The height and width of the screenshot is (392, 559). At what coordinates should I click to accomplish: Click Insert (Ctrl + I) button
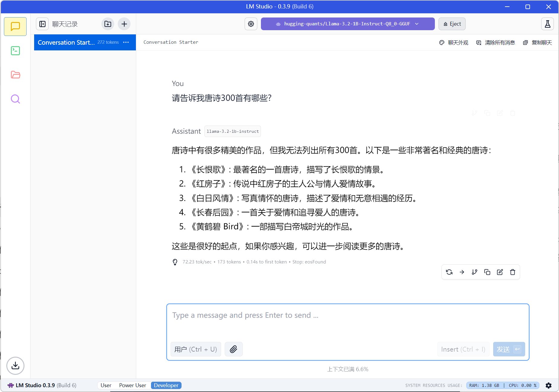pyautogui.click(x=463, y=349)
